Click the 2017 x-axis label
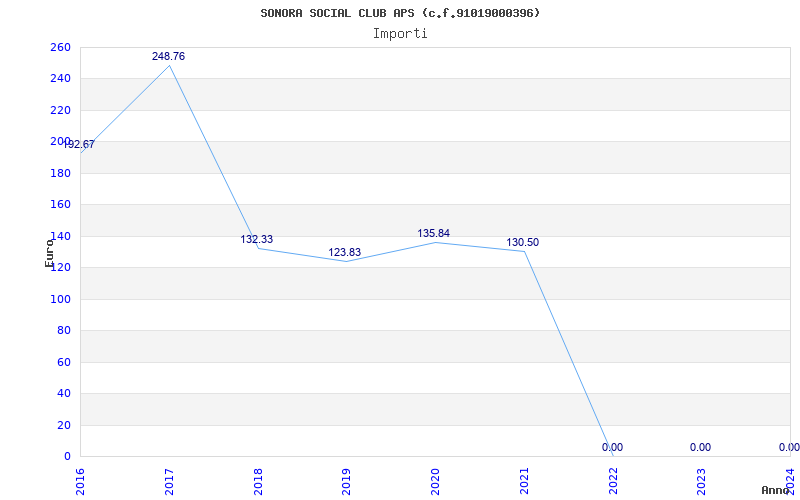 click(169, 481)
